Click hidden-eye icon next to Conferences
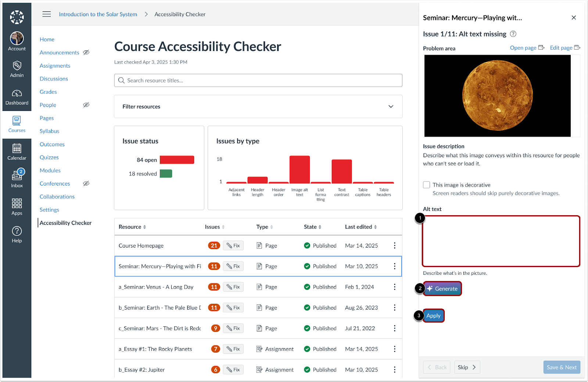Viewport: 588px width, 382px height. pos(86,184)
